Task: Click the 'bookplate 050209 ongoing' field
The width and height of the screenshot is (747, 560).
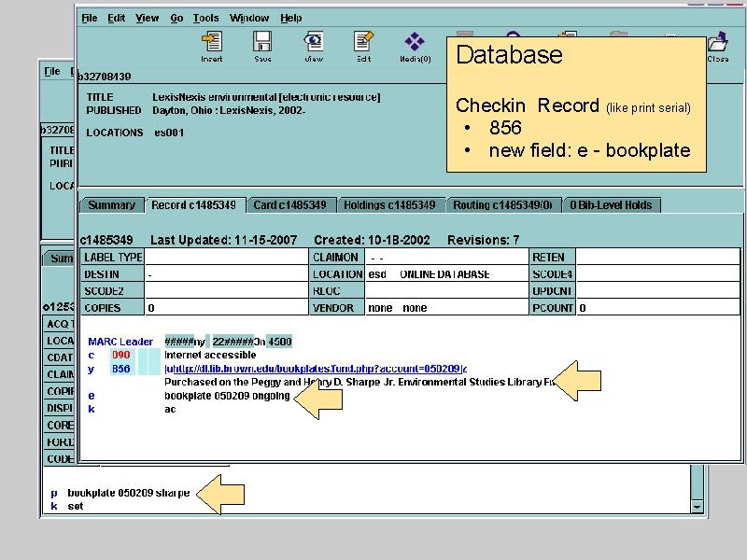Action: click(x=227, y=396)
